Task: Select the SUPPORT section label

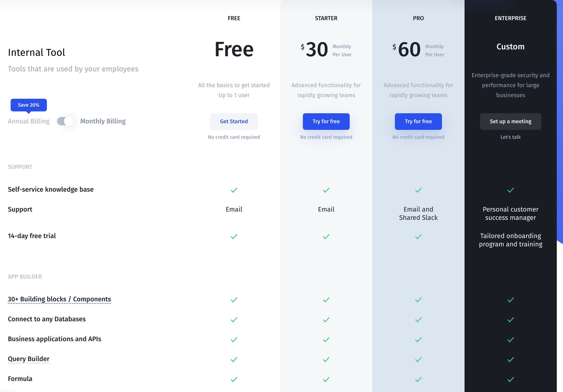Action: point(20,167)
